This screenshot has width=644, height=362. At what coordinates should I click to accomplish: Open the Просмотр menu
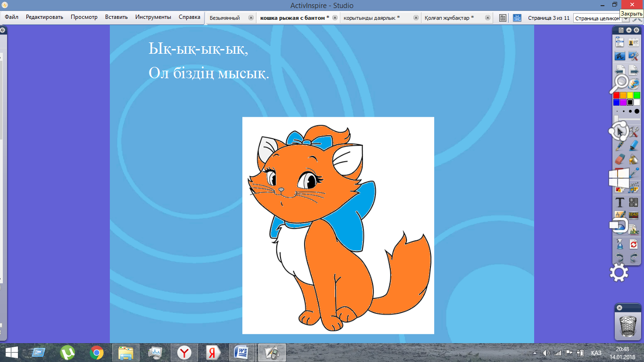pos(84,17)
